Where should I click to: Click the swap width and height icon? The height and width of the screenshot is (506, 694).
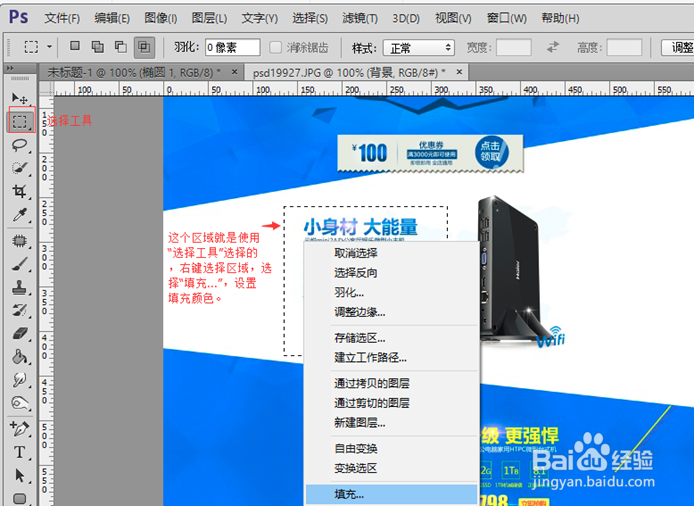pyautogui.click(x=553, y=47)
